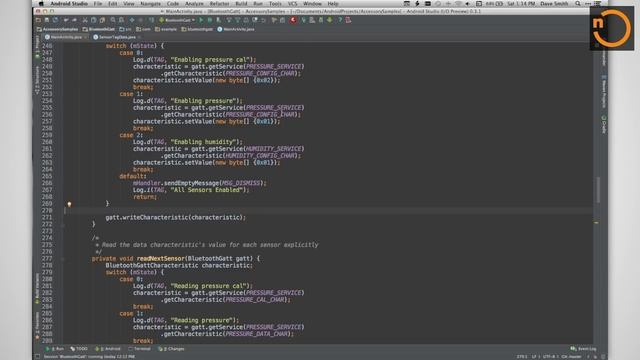Viewport: 640px width, 360px height.
Task: Open the Event Log panel
Action: (583, 349)
